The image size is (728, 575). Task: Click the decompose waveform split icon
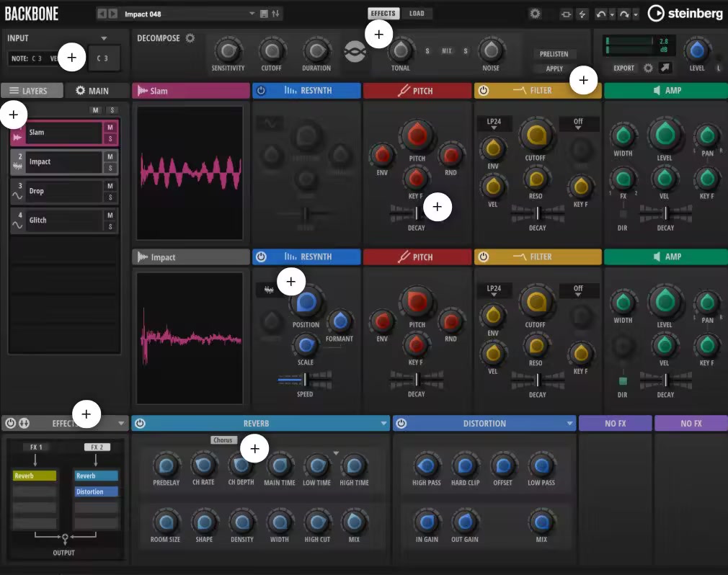pos(354,52)
